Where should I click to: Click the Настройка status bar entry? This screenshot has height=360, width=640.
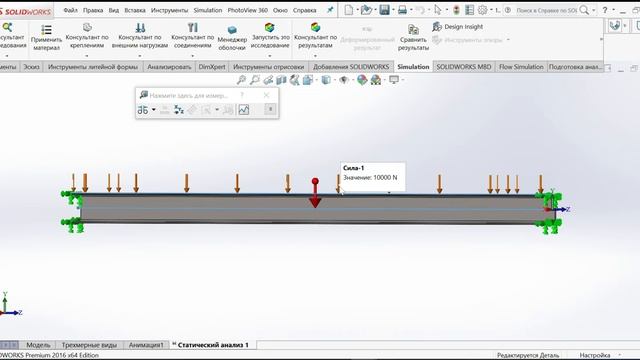595,355
